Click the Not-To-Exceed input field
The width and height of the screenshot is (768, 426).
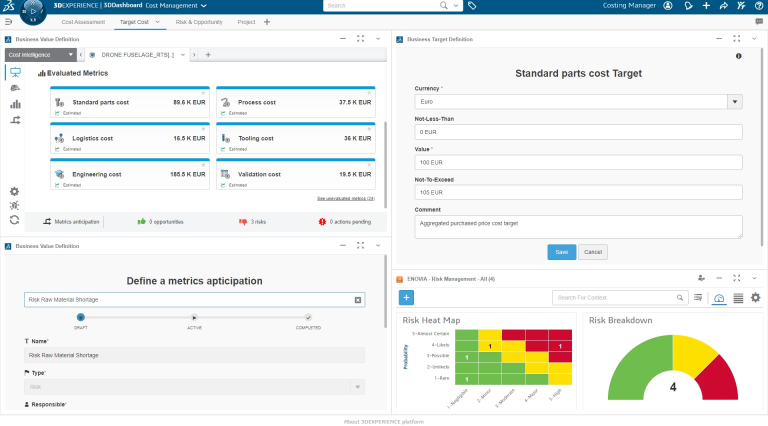point(578,191)
